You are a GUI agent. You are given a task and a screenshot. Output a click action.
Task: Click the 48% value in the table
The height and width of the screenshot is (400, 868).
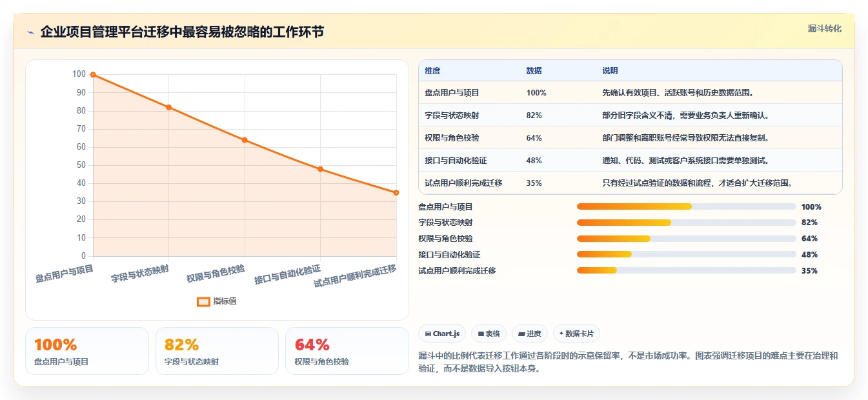pos(534,161)
